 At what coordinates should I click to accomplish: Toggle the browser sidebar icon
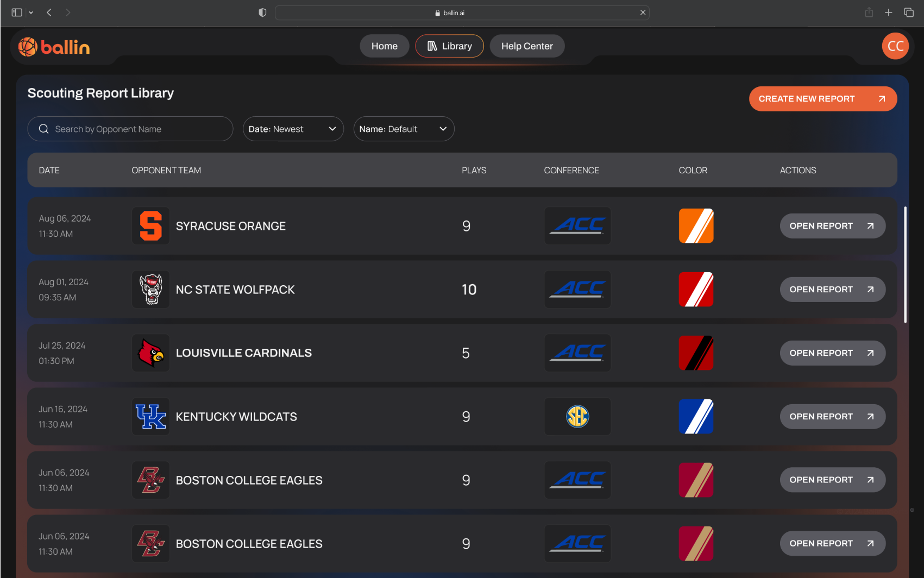point(17,12)
